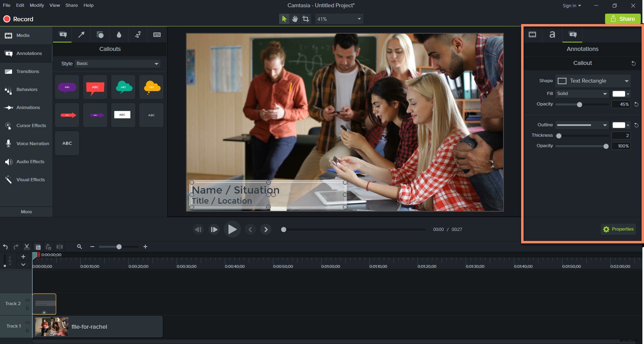Viewport: 644px width, 344px height.
Task: Open the text properties 'a' tab
Action: (x=552, y=34)
